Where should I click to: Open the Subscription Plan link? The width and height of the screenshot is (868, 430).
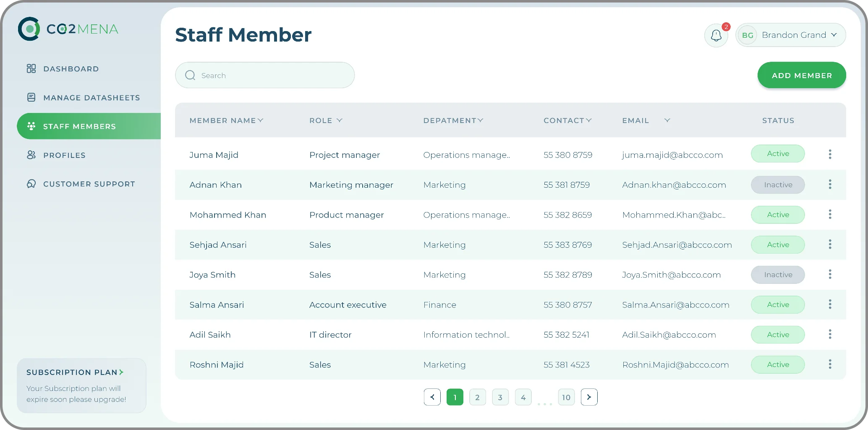[x=75, y=372]
